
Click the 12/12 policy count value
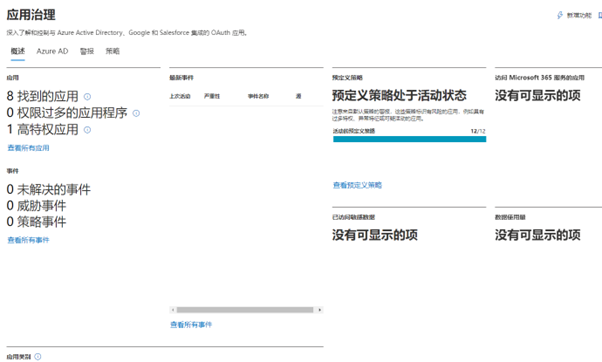point(478,131)
